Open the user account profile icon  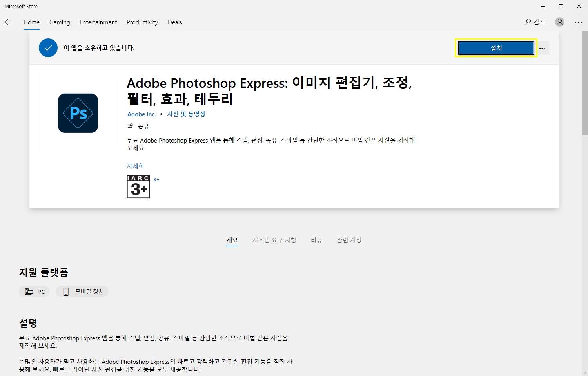[560, 22]
